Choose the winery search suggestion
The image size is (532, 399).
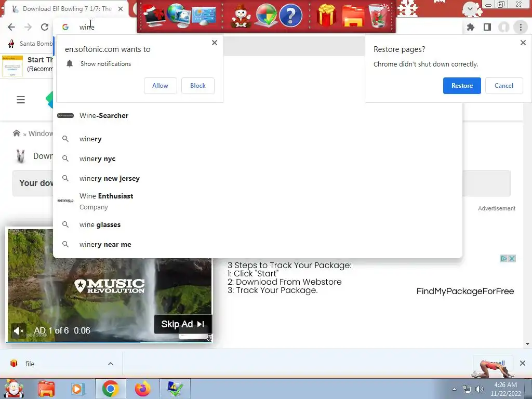[258, 139]
